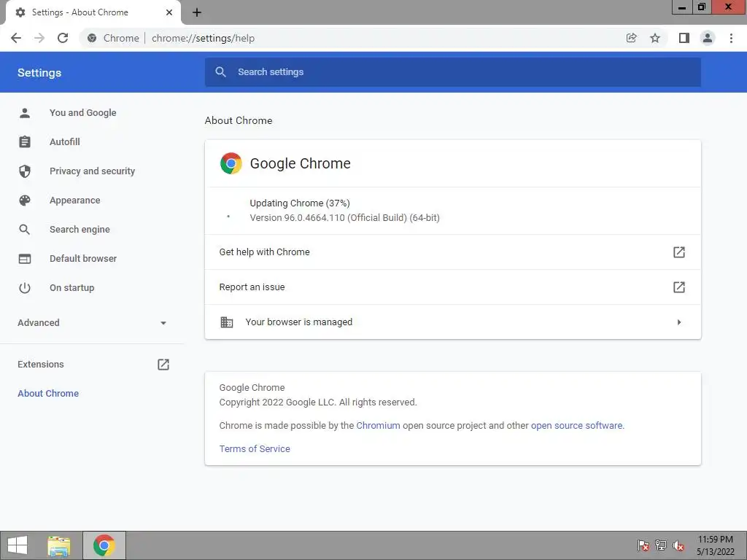Reload the page with the refresh icon
The width and height of the screenshot is (747, 560).
click(x=63, y=38)
